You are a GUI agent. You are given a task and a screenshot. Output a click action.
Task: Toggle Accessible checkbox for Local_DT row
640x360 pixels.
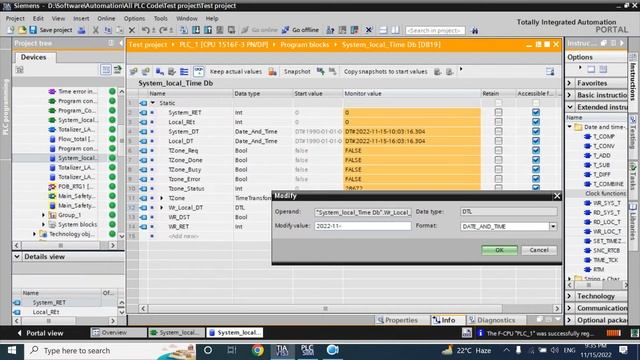pyautogui.click(x=536, y=141)
